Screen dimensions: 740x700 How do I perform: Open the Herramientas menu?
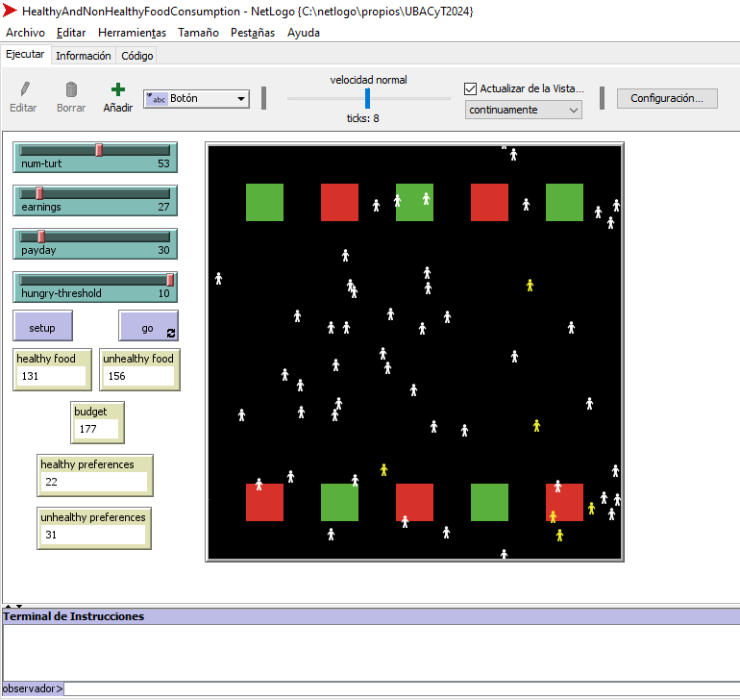point(132,32)
